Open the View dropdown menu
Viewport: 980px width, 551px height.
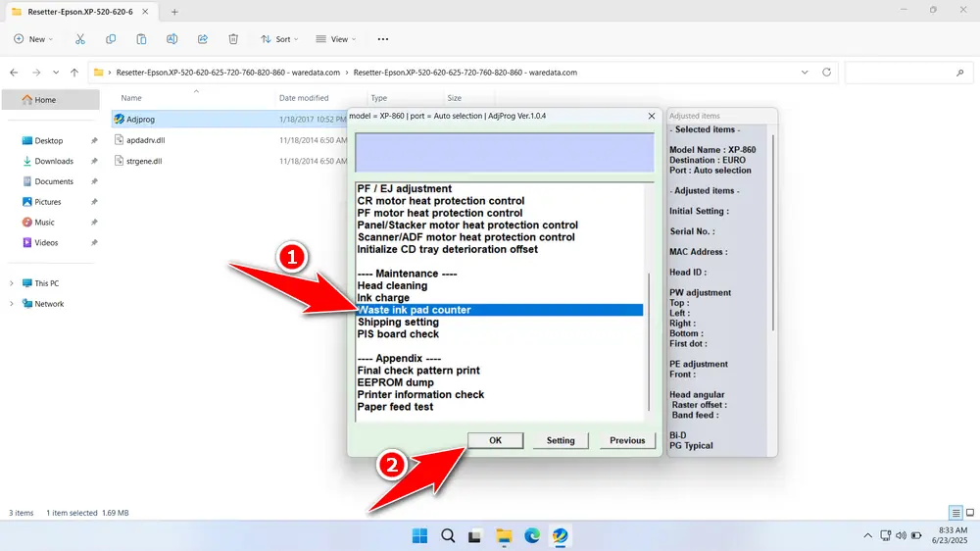pos(336,39)
